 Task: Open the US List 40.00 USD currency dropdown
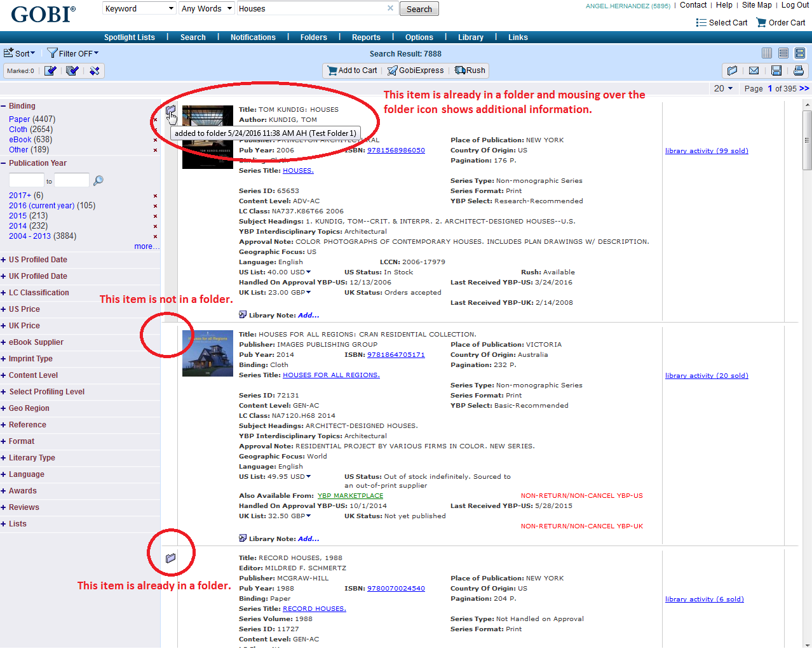(x=309, y=272)
